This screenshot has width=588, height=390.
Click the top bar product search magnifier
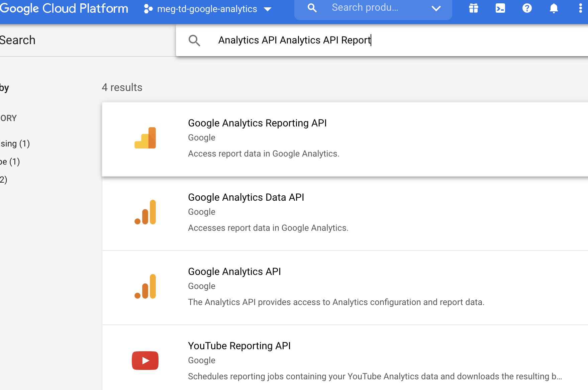coord(312,8)
